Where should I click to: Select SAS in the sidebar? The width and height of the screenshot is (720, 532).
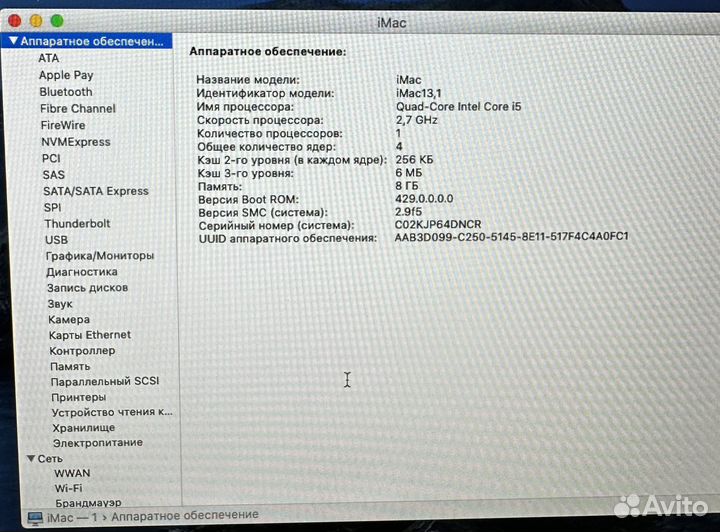click(x=54, y=175)
